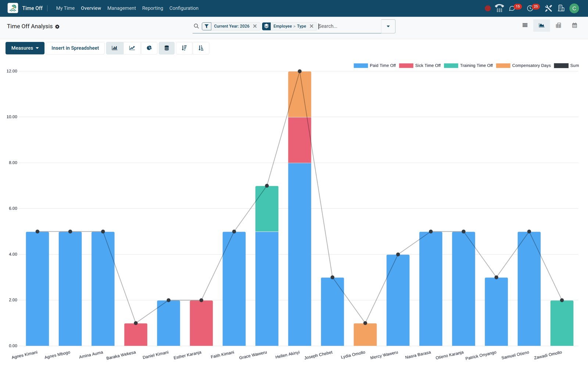588x368 pixels.
Task: Click the Time Off app title
Action: coord(32,8)
